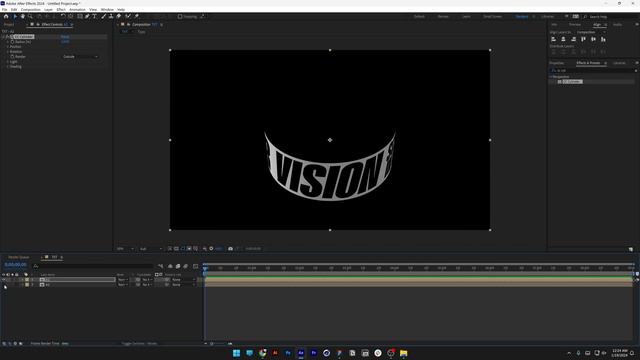
Task: Select the Eraser tool
Action: pos(119,16)
